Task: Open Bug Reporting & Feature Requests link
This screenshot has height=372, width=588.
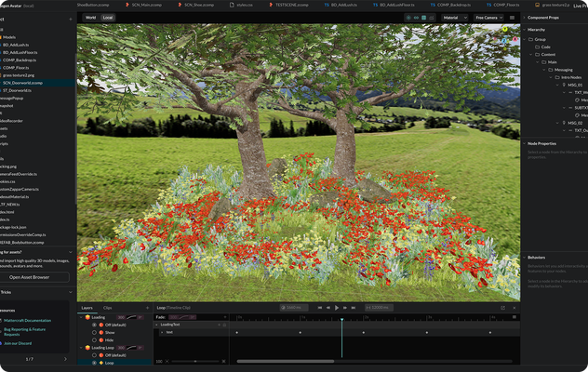Action: (25, 332)
